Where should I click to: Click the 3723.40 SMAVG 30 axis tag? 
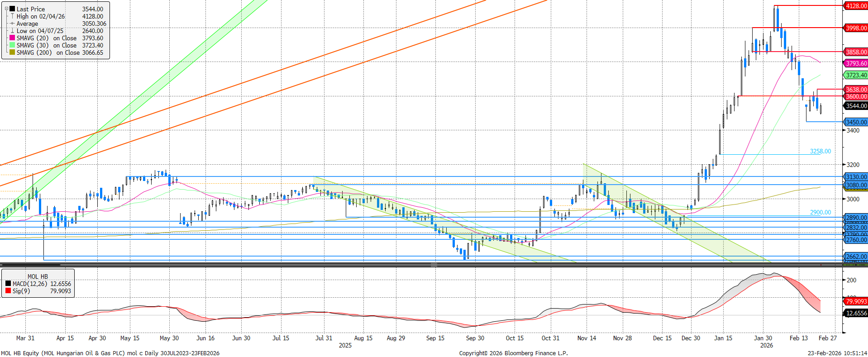pos(856,75)
